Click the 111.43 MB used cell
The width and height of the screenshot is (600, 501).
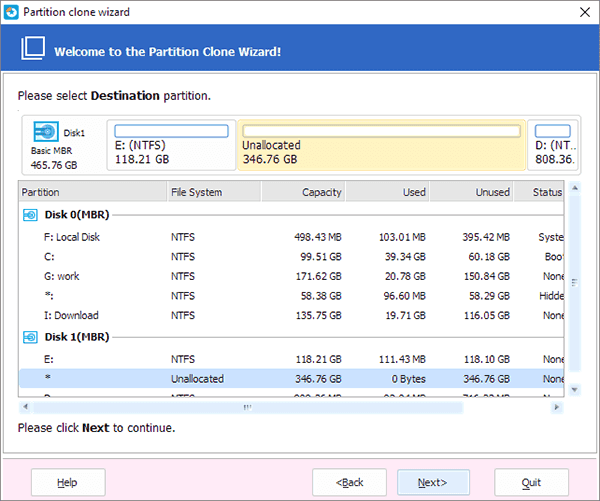(402, 359)
